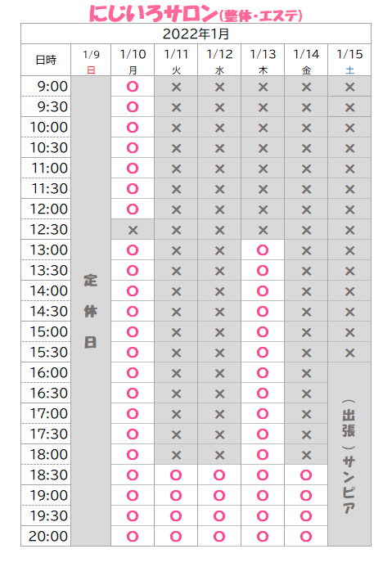The width and height of the screenshot is (392, 567).
Task: Click the X at 18:00 on Friday 1/14
Action: pyautogui.click(x=306, y=455)
